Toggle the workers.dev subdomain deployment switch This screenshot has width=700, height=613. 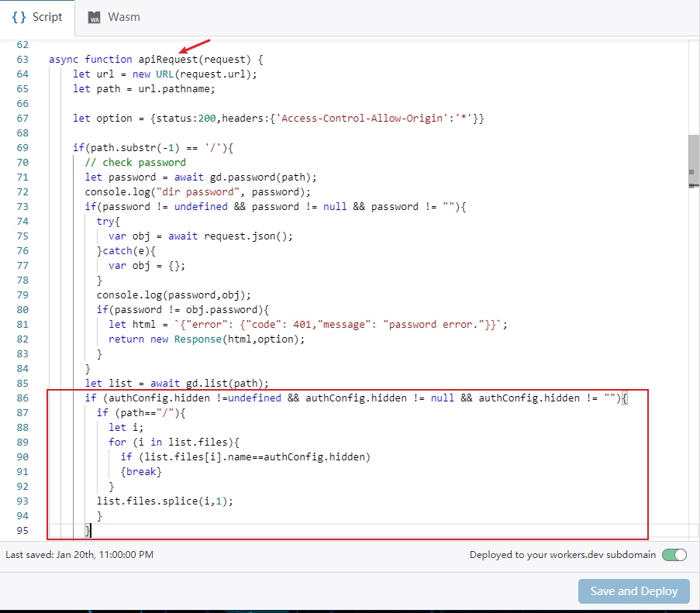tap(674, 555)
